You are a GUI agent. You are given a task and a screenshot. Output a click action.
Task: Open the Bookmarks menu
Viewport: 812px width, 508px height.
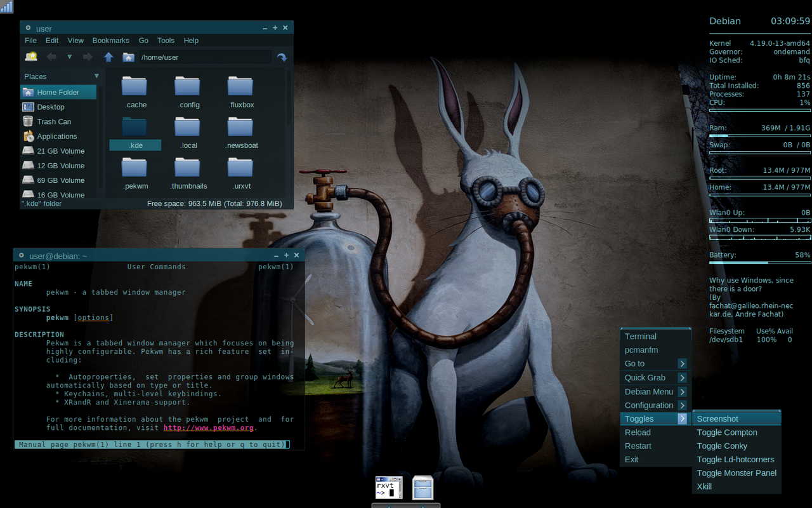(x=111, y=40)
